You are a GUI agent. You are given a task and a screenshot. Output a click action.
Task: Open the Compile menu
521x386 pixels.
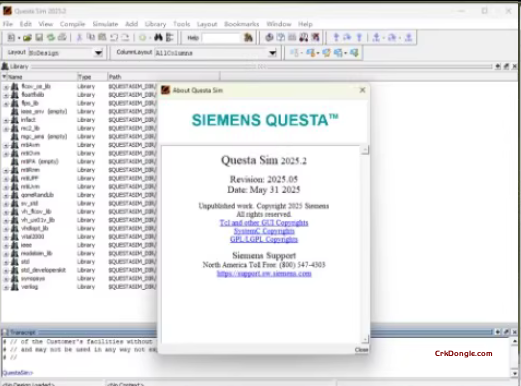pyautogui.click(x=72, y=24)
